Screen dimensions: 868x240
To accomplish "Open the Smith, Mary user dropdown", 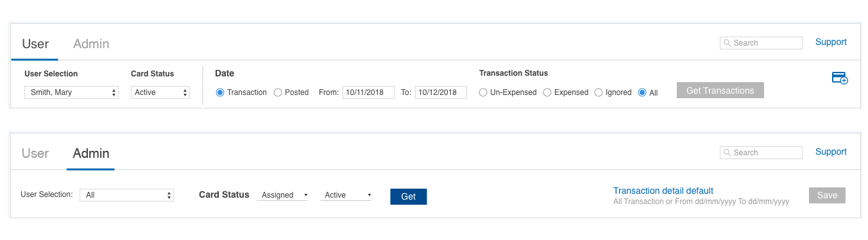I will [x=72, y=92].
